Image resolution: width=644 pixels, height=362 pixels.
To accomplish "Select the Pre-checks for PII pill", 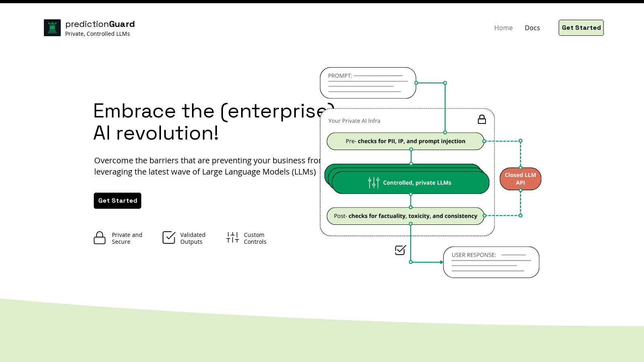I will pos(406,141).
